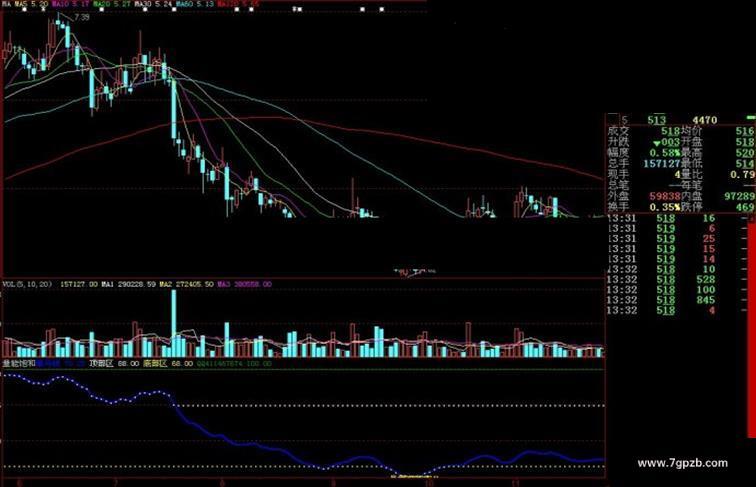Click the purple MA3 volume average label
756x487 pixels.
click(244, 284)
